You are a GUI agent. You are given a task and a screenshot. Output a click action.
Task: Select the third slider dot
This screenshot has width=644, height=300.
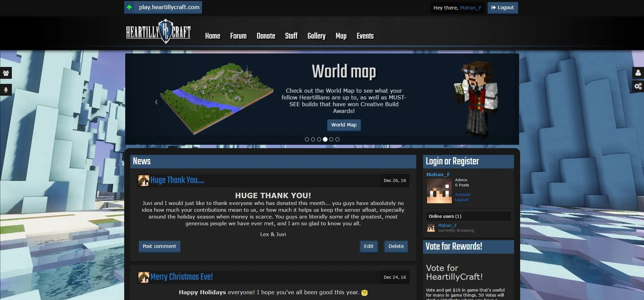pyautogui.click(x=319, y=139)
